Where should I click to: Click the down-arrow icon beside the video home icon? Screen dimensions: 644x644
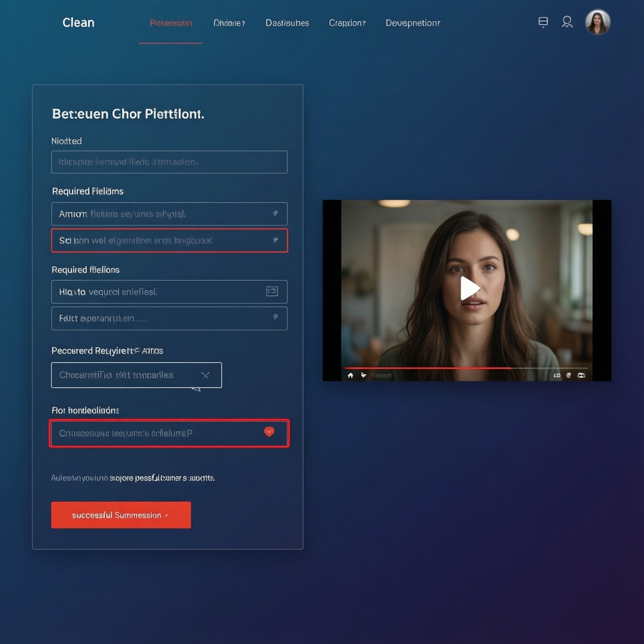coord(363,375)
